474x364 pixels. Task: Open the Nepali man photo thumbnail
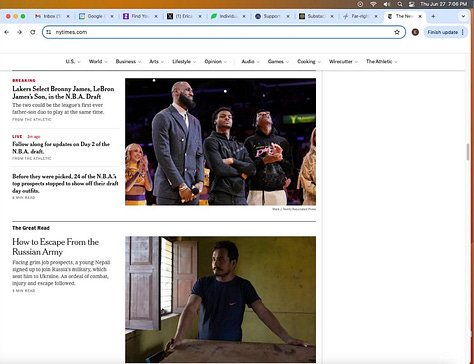tap(220, 299)
